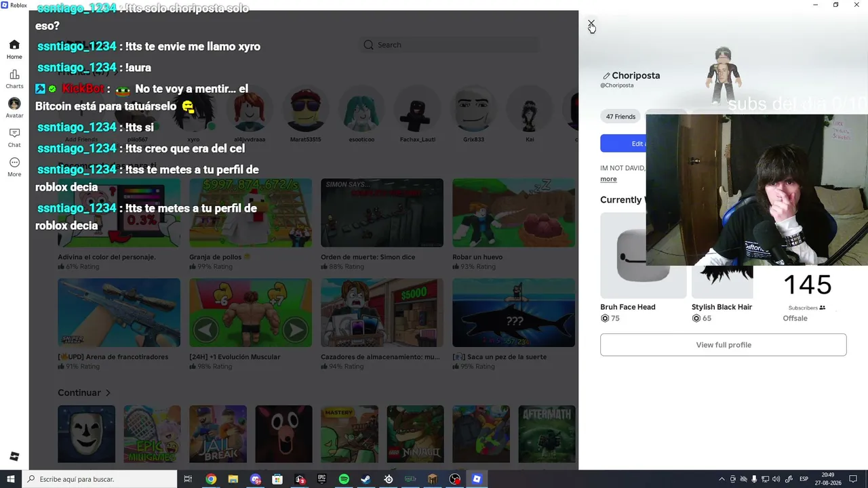Open friend Kai's avatar
Screen dimensions: 868x488
pos(530,110)
